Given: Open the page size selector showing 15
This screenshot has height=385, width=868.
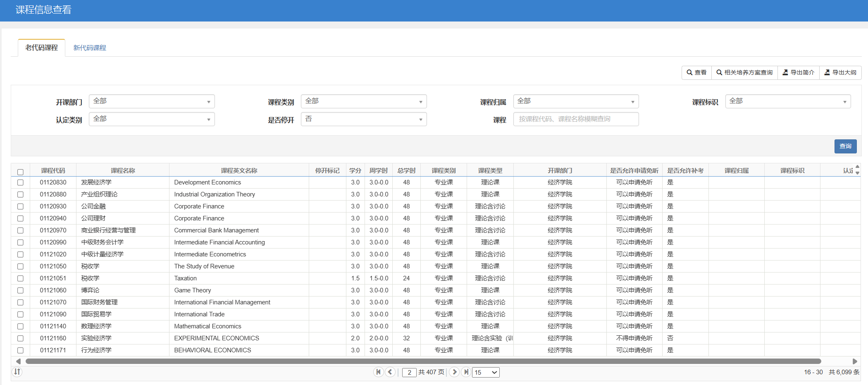Looking at the screenshot, I should tap(485, 372).
